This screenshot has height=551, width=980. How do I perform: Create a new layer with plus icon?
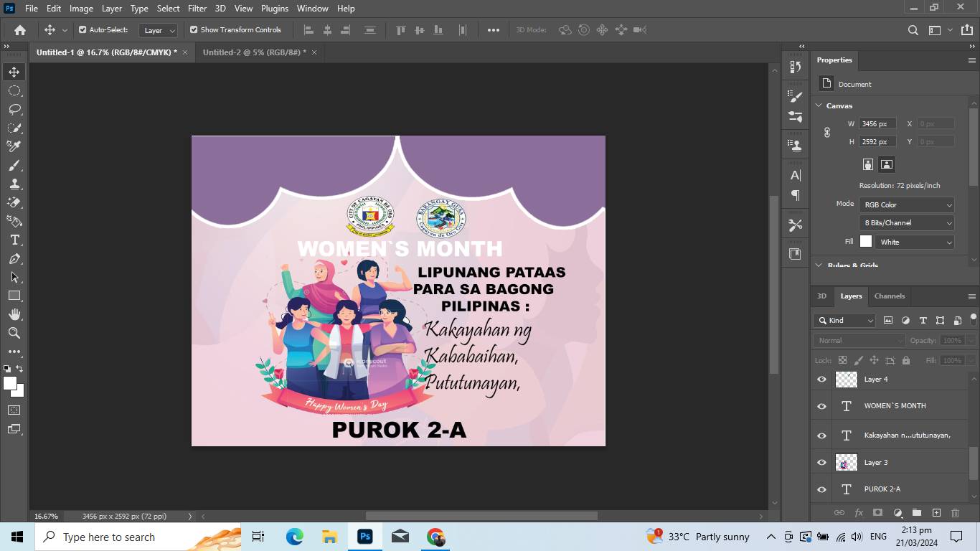(x=936, y=513)
